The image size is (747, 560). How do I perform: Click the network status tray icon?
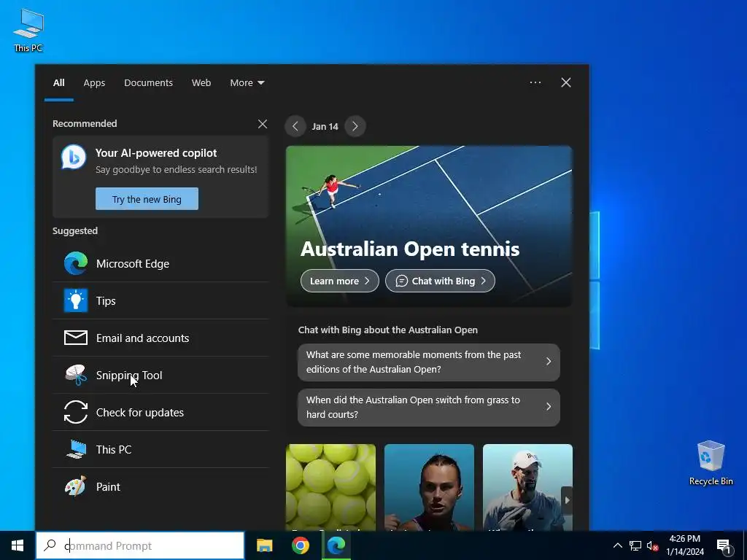tap(635, 545)
